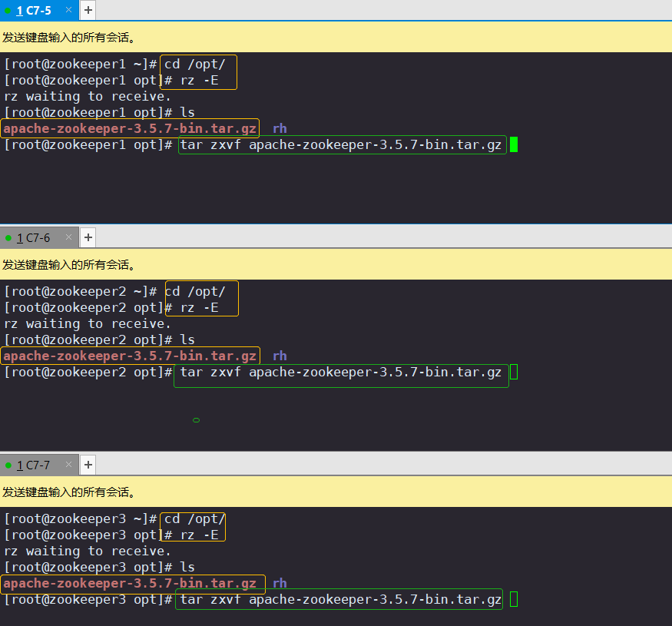The width and height of the screenshot is (672, 626).
Task: Click the 'ls' command in zookeeper3 terminal
Action: click(187, 567)
